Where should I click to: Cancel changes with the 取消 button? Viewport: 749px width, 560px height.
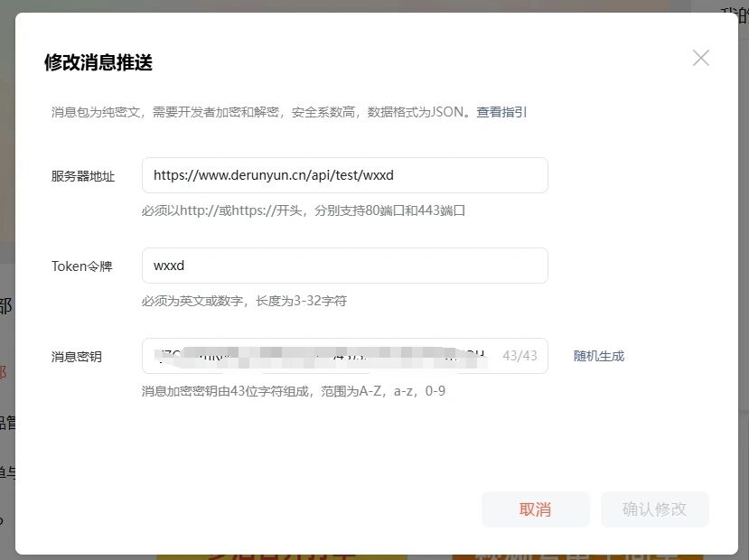coord(536,509)
